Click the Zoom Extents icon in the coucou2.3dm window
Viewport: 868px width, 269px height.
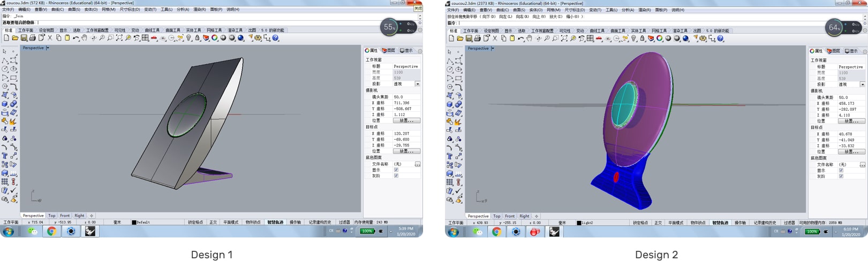tap(564, 39)
